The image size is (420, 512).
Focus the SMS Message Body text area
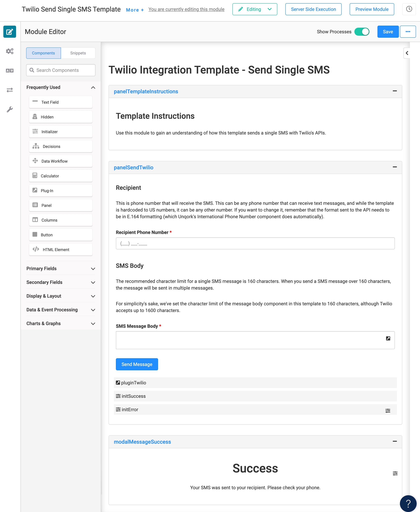click(255, 340)
